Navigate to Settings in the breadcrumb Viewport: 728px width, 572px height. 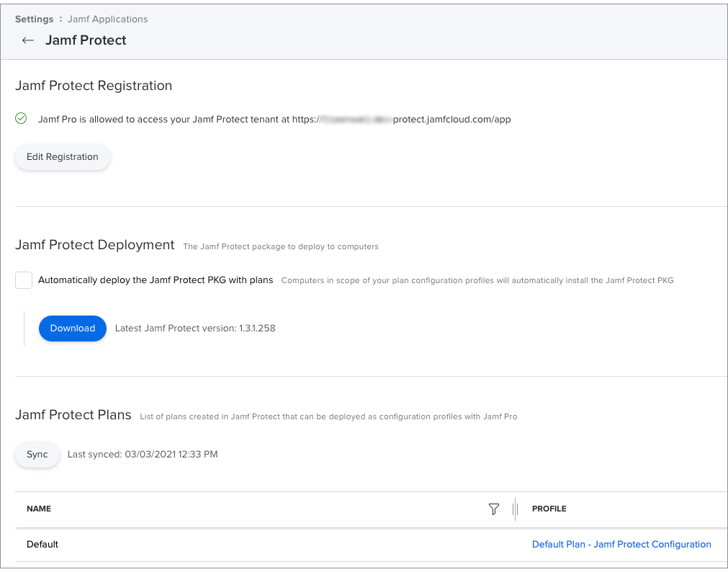[34, 19]
